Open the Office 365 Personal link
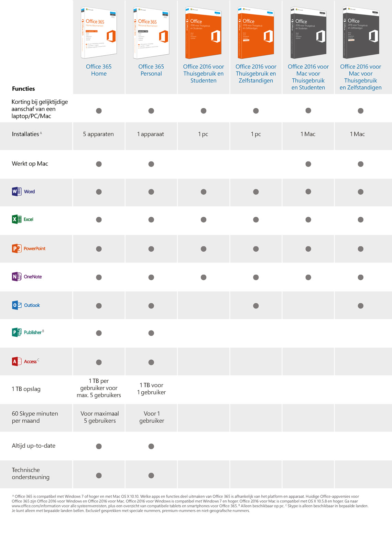The width and height of the screenshot is (392, 533). pos(151,70)
